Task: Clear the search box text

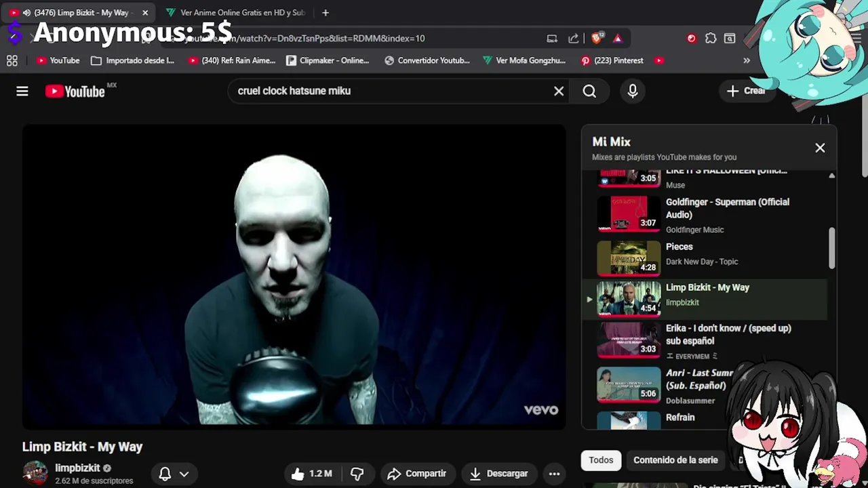Action: tap(559, 91)
